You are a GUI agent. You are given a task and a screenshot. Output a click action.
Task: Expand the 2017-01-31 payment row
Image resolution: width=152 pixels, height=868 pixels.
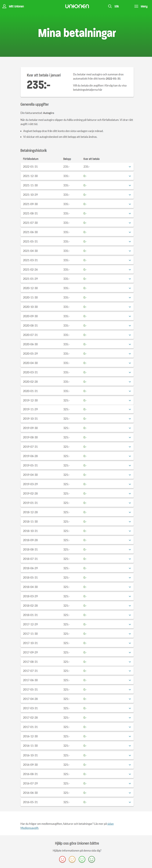[77, 727]
